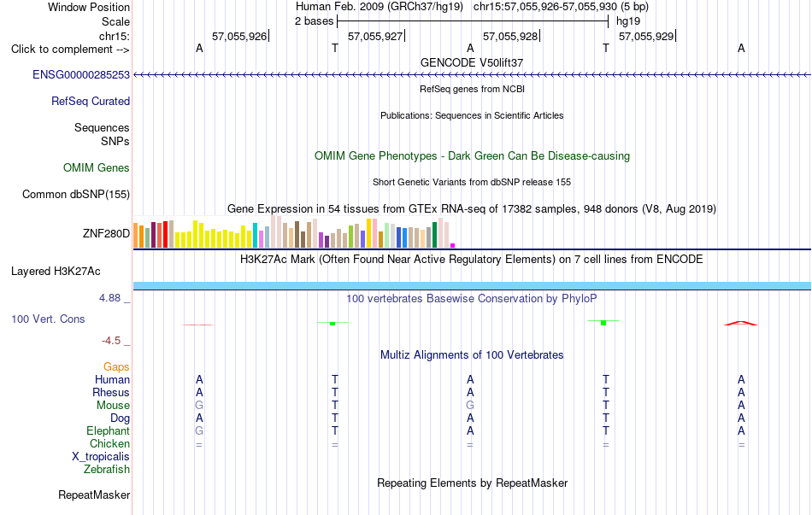Click Elephant G under first base column
Image resolution: width=812 pixels, height=515 pixels.
(199, 430)
